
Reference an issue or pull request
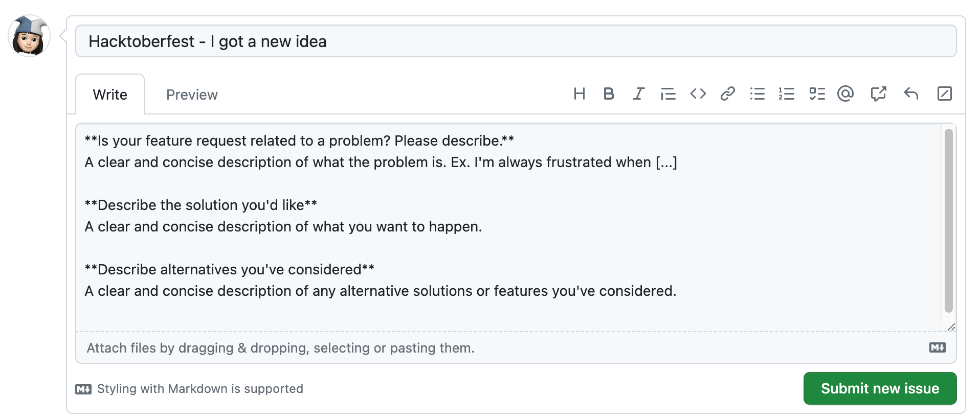click(878, 94)
